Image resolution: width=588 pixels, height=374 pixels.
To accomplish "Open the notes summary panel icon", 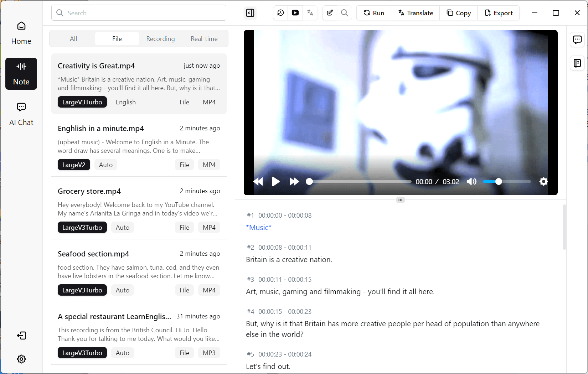I will coord(577,63).
